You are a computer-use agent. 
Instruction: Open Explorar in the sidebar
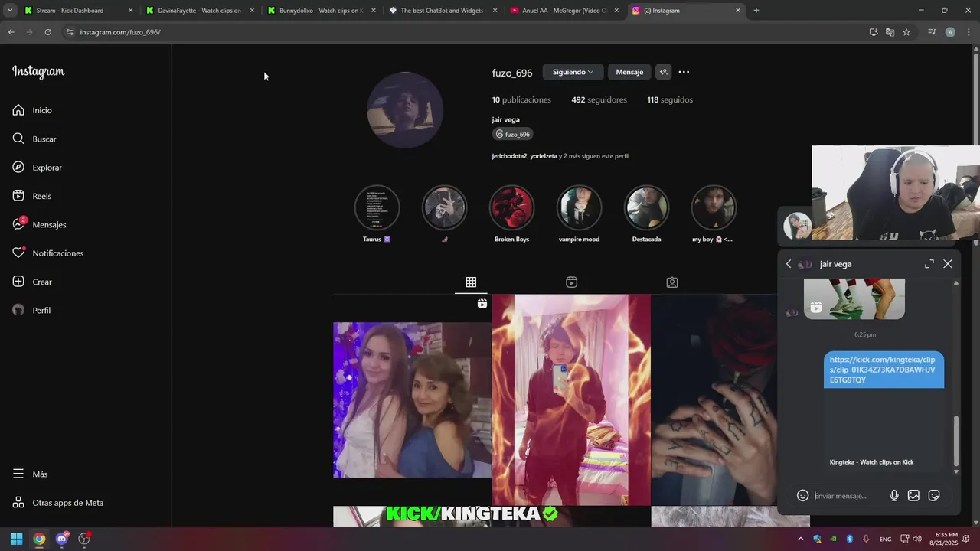pyautogui.click(x=37, y=168)
